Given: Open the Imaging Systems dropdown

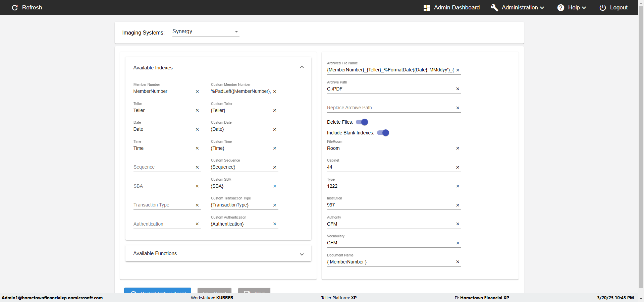Looking at the screenshot, I should pos(206,32).
